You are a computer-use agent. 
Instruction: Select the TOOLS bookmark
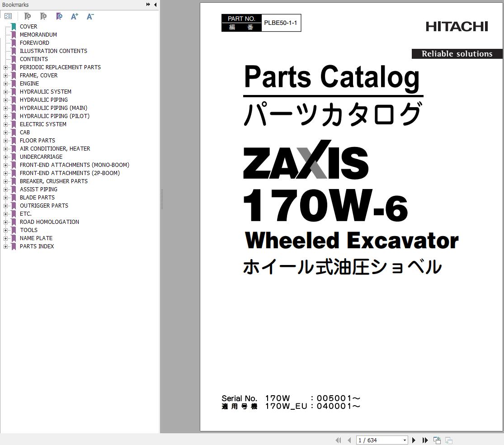pyautogui.click(x=28, y=230)
